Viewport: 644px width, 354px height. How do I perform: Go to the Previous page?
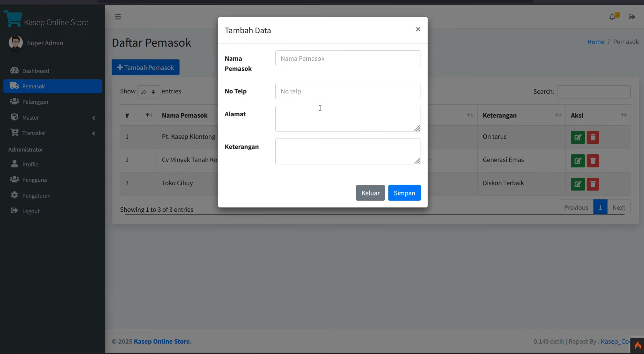point(576,207)
